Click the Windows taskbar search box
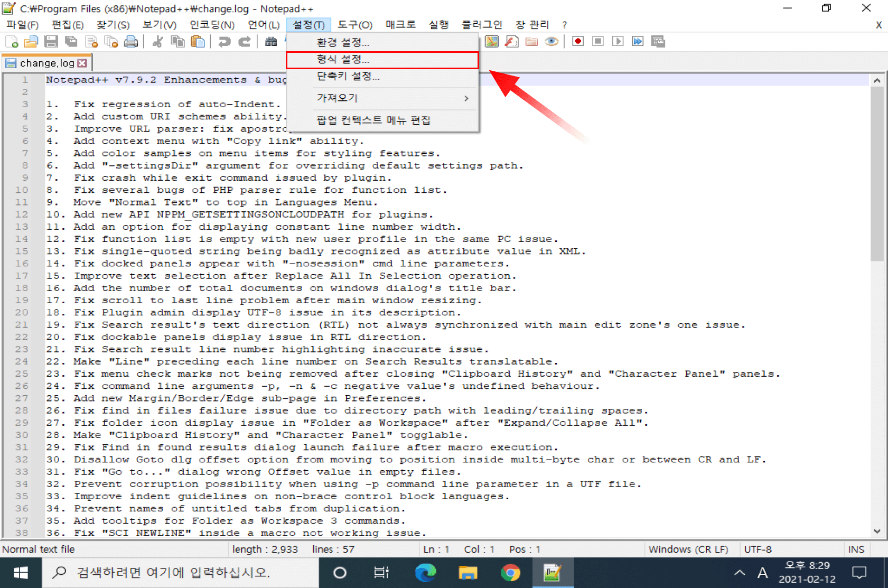The width and height of the screenshot is (888, 588). (x=180, y=573)
